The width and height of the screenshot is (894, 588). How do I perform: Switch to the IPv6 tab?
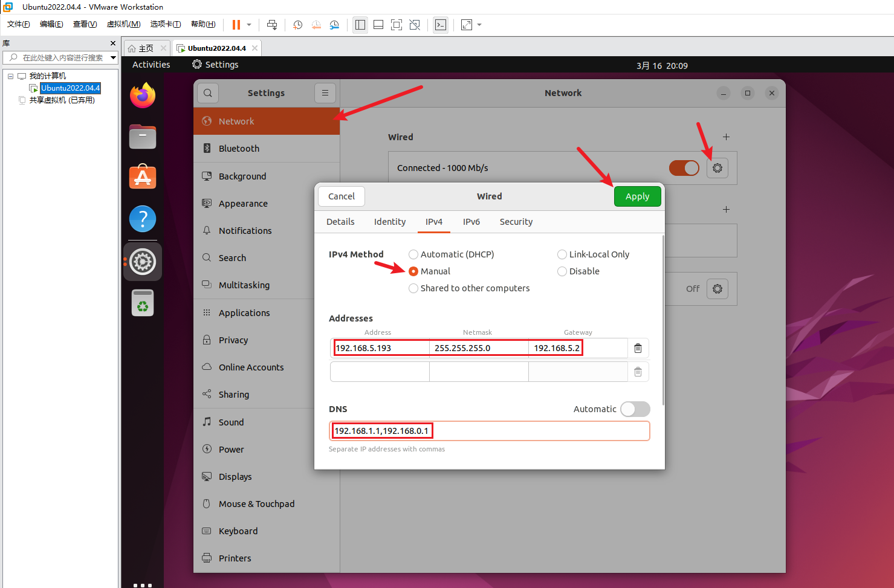click(x=471, y=222)
